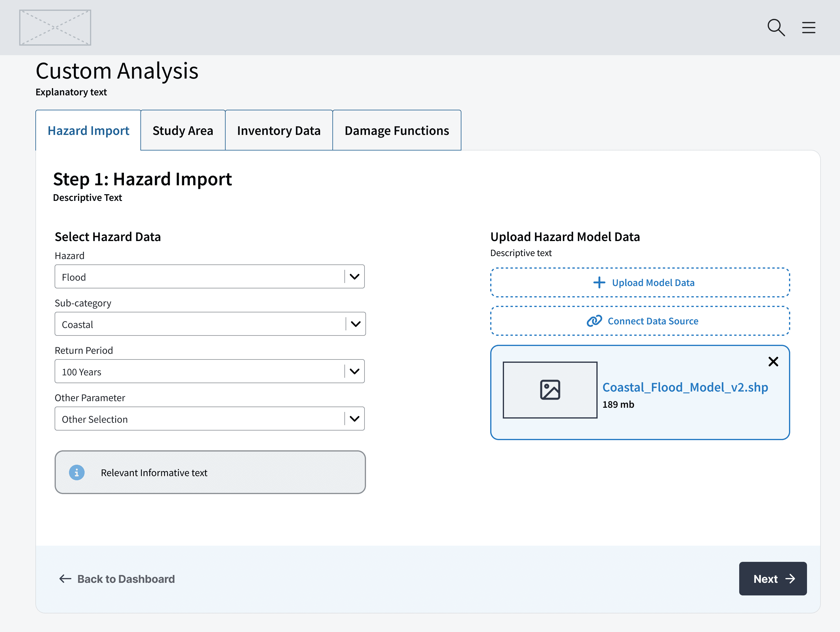The width and height of the screenshot is (840, 632).
Task: Click the logo placeholder image
Action: [x=55, y=27]
